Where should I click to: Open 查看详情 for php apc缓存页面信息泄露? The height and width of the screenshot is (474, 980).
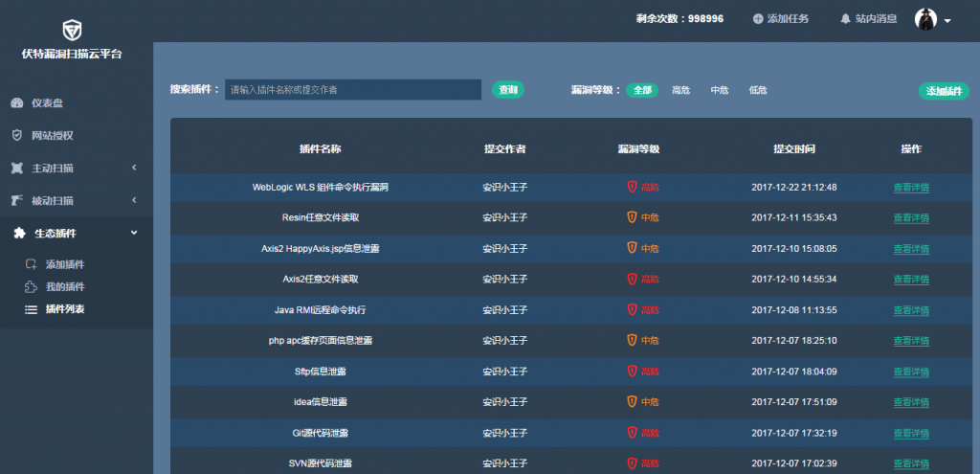911,341
